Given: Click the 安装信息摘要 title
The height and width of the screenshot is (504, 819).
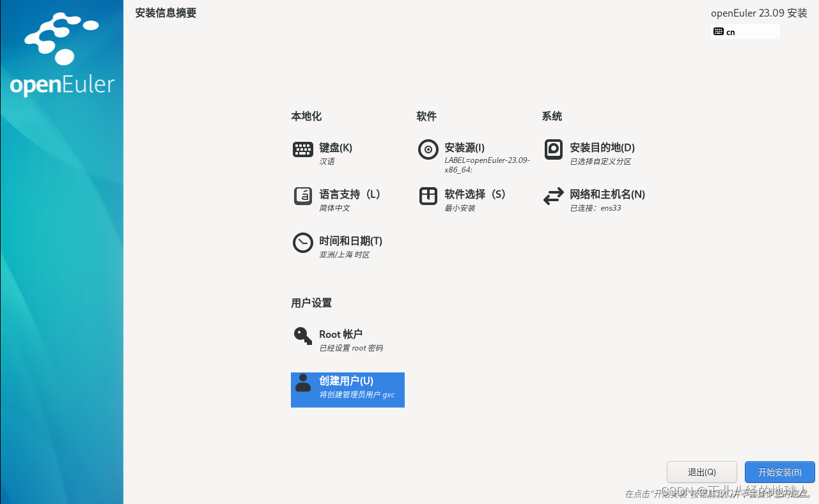Looking at the screenshot, I should (166, 13).
